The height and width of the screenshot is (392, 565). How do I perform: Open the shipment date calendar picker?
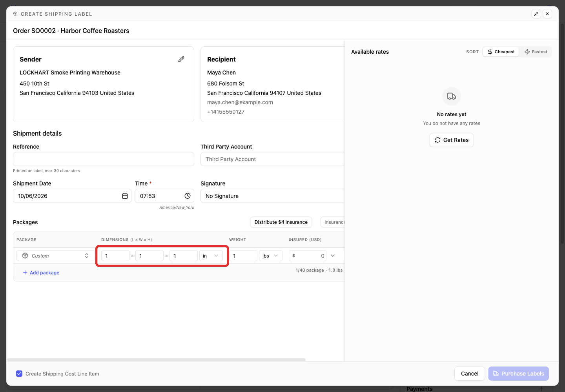coord(125,196)
